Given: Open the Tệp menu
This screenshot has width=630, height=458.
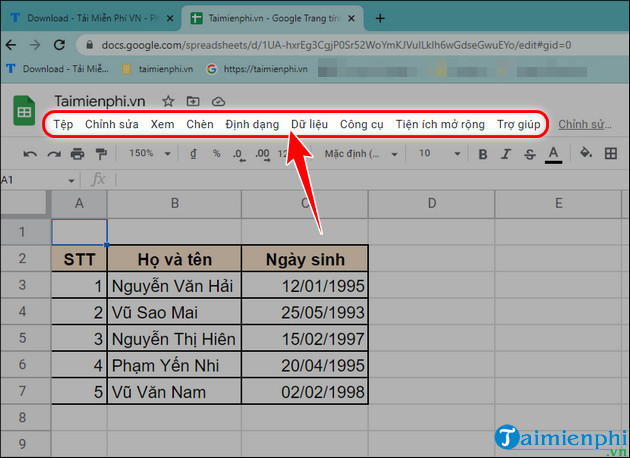Looking at the screenshot, I should (x=63, y=125).
